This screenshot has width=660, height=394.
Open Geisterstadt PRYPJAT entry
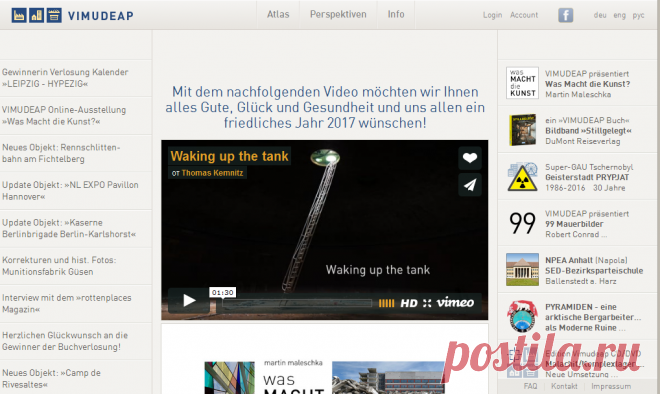589,178
